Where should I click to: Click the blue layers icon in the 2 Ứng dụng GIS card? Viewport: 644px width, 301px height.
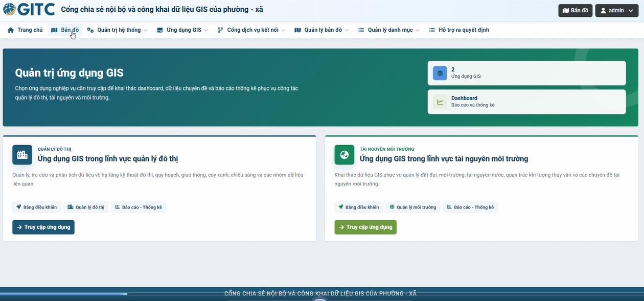point(440,73)
